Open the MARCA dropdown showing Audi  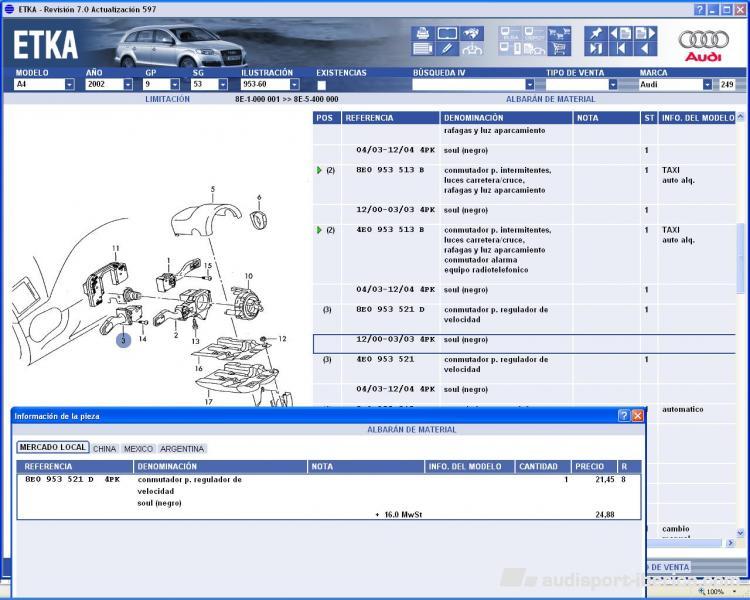pos(707,85)
